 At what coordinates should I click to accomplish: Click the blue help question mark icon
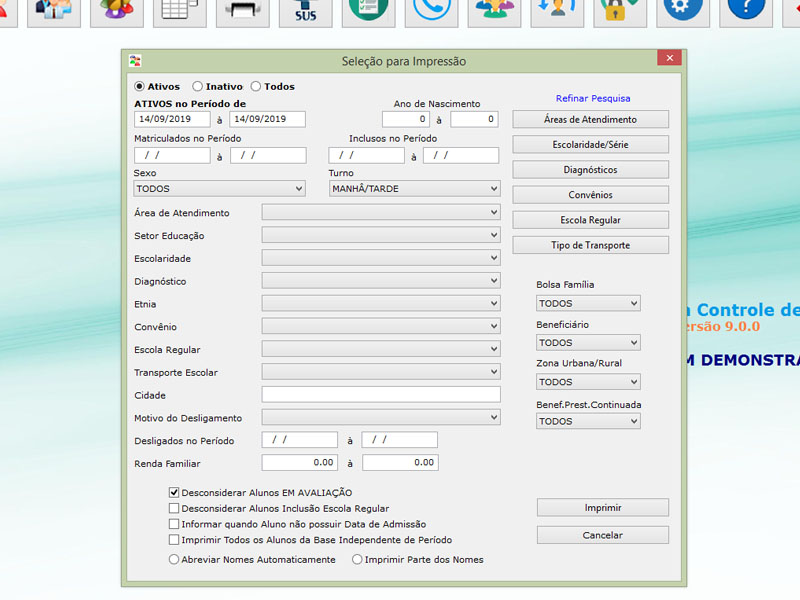(746, 11)
